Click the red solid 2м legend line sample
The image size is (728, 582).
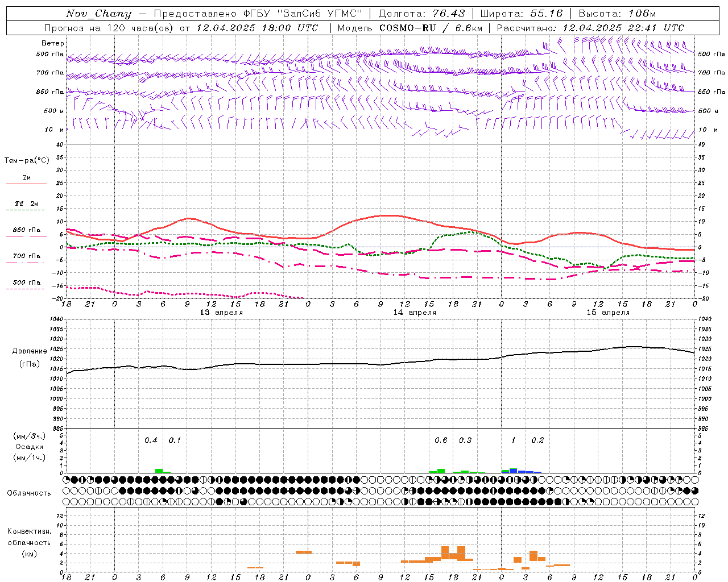click(27, 184)
